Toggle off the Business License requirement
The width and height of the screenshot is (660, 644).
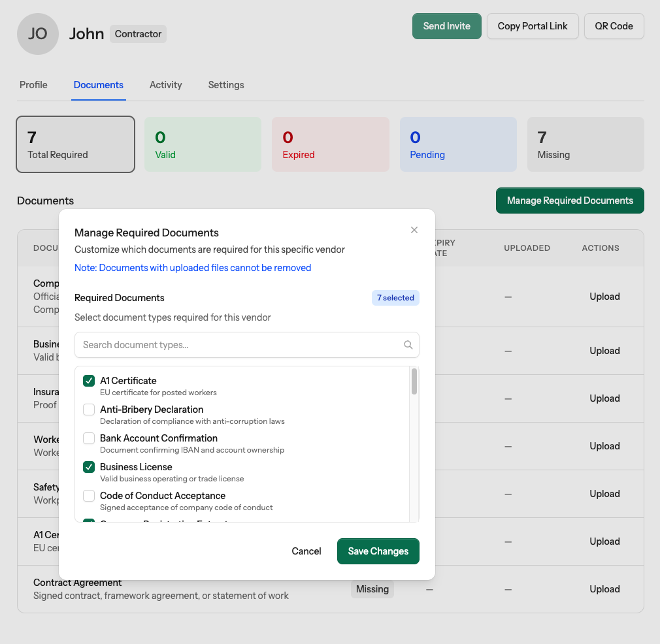pyautogui.click(x=88, y=467)
